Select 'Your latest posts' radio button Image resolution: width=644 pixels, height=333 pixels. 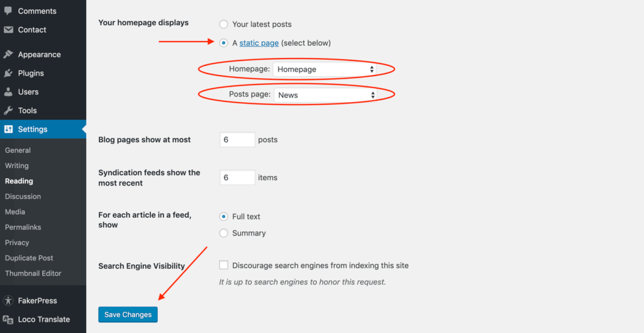pyautogui.click(x=223, y=25)
